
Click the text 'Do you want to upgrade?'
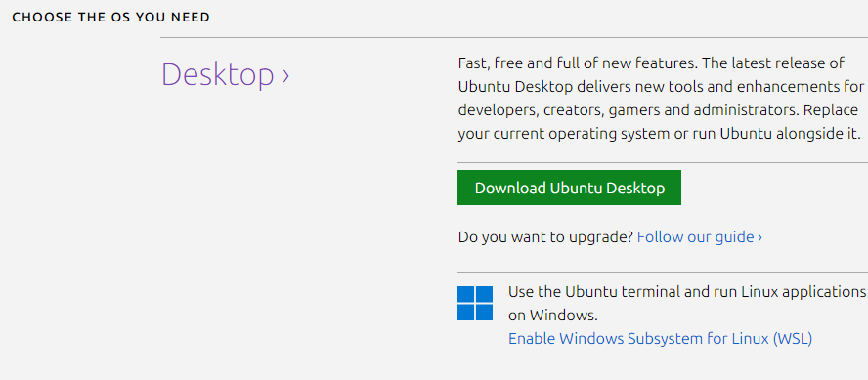point(545,237)
